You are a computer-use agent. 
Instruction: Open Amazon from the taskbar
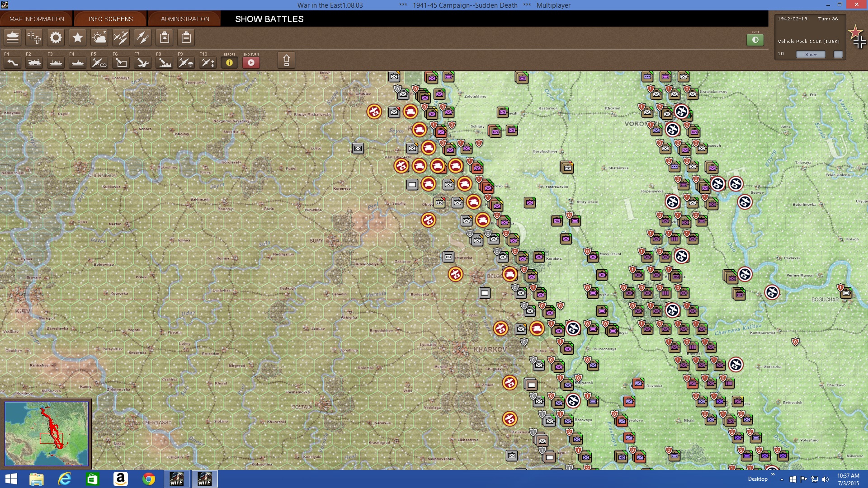tap(121, 479)
